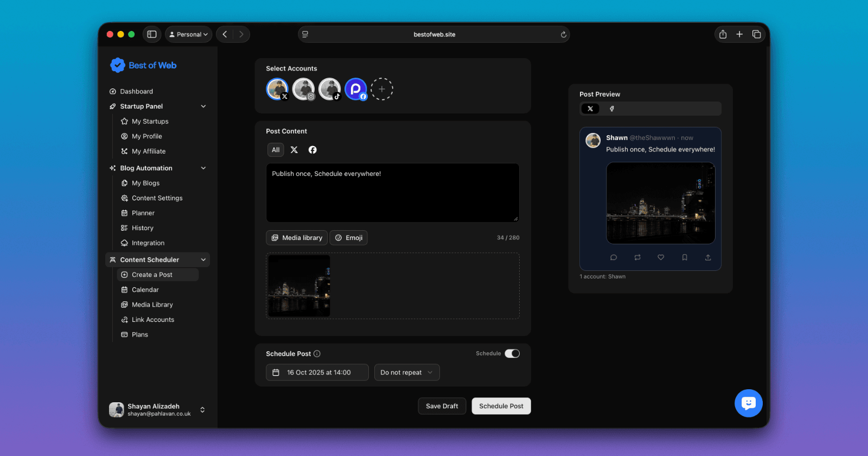Click the page settings icon in address bar

(x=305, y=34)
